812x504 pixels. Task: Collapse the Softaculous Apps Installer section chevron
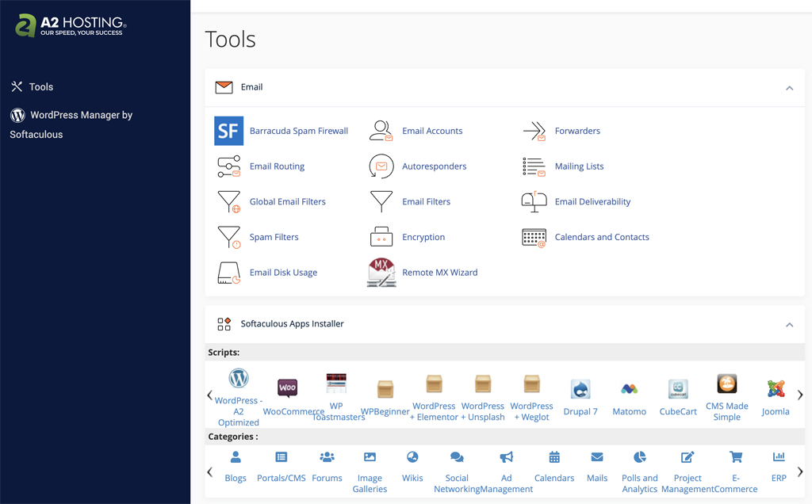pos(789,325)
